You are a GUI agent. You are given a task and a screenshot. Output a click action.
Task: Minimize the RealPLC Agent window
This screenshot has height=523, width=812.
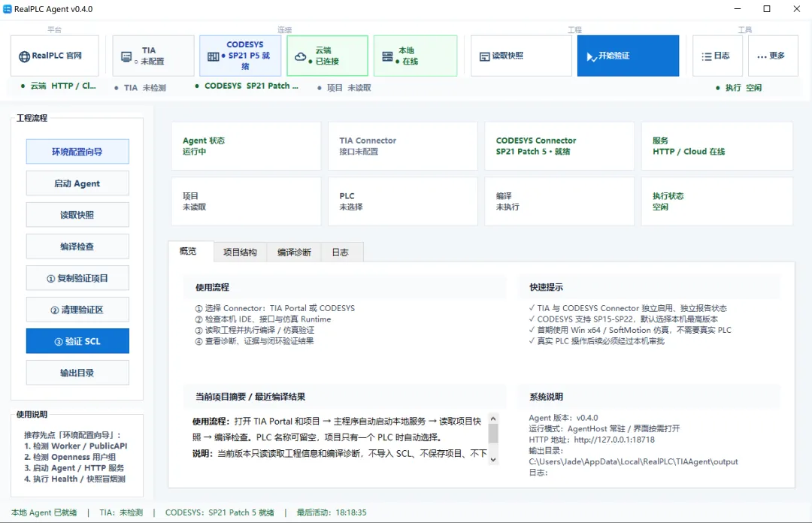coord(738,9)
